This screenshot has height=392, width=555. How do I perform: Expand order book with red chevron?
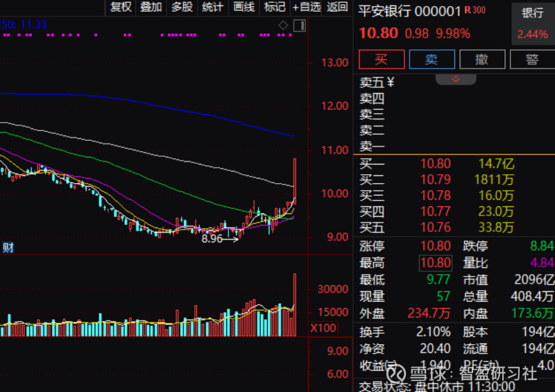456,79
